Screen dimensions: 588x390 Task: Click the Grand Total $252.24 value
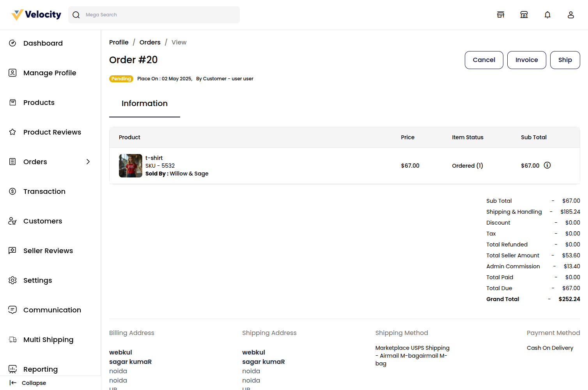pos(569,299)
